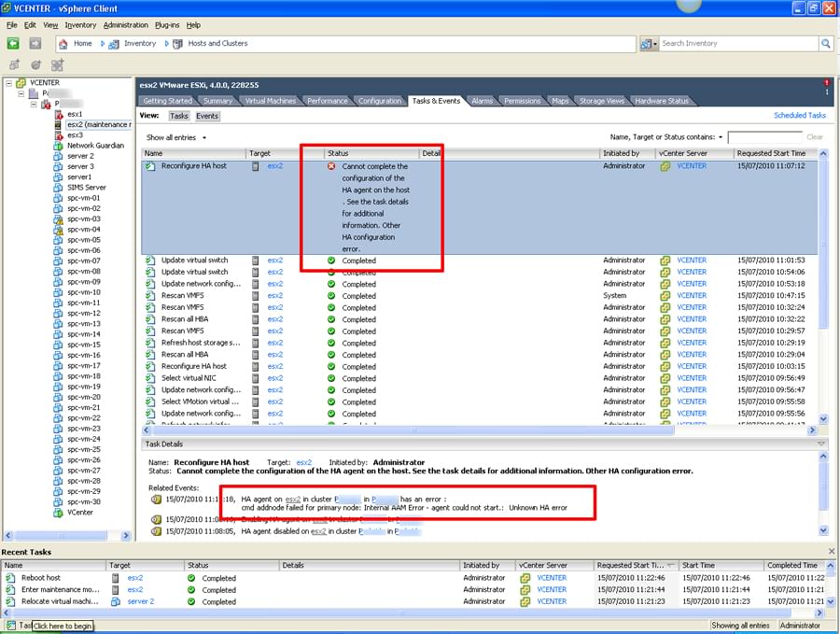This screenshot has height=634, width=840.
Task: Click the spc-vm-03 warning VM icon
Action: click(x=59, y=219)
